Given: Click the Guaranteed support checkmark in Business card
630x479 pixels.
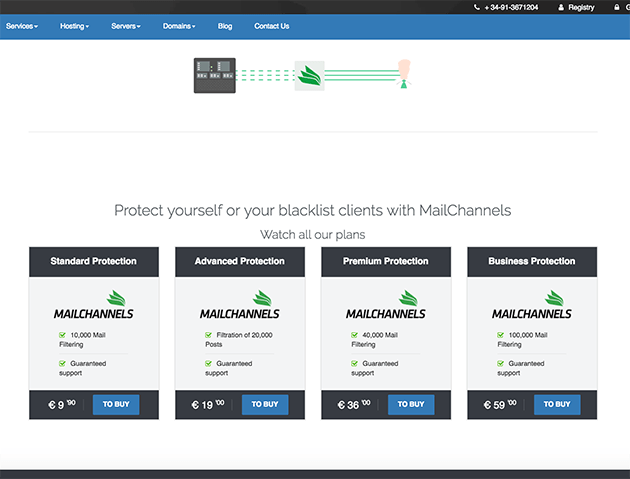Looking at the screenshot, I should click(x=501, y=364).
